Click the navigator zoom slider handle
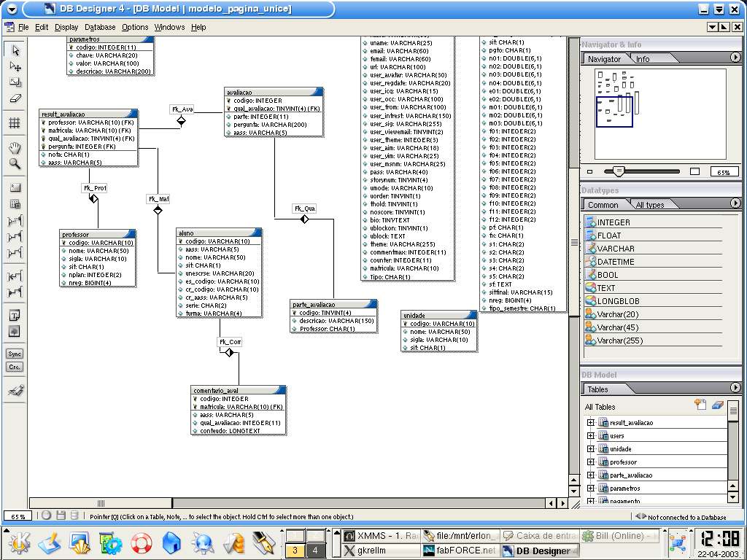The width and height of the screenshot is (747, 560). point(619,171)
